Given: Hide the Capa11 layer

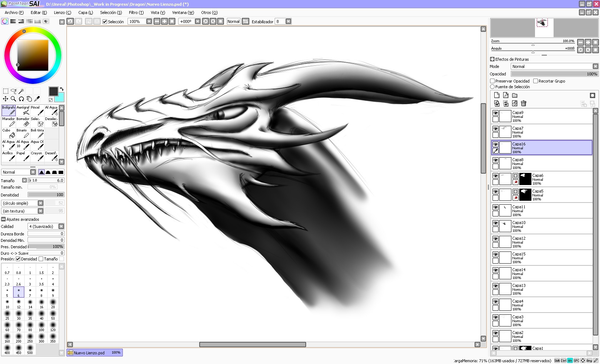Looking at the screenshot, I should [x=495, y=207].
